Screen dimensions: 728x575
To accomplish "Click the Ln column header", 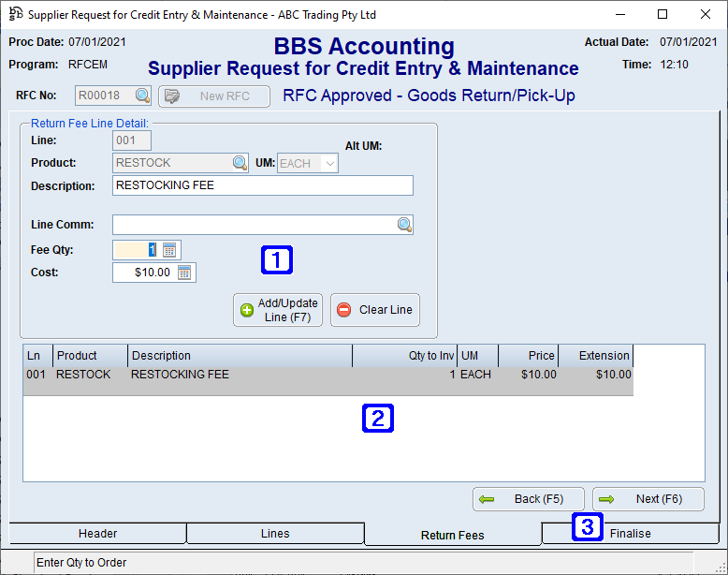I will point(38,356).
